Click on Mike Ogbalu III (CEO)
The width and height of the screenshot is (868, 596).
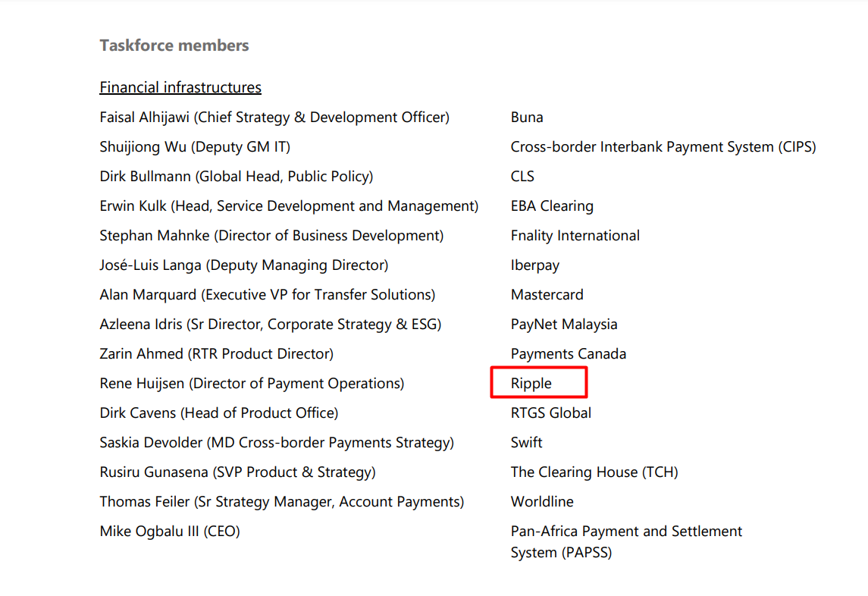(170, 532)
